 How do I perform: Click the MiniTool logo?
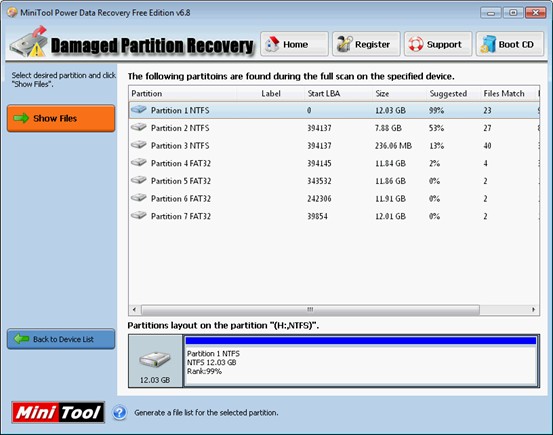tap(58, 412)
